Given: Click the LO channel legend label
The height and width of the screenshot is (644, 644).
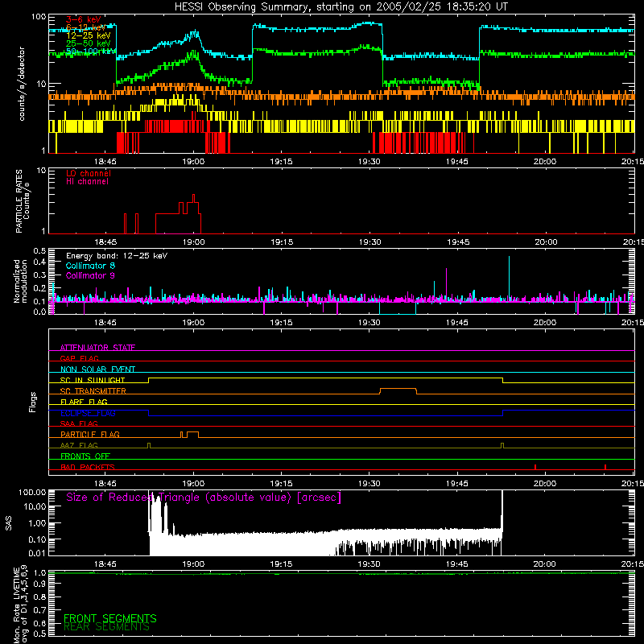Looking at the screenshot, I should (x=89, y=173).
